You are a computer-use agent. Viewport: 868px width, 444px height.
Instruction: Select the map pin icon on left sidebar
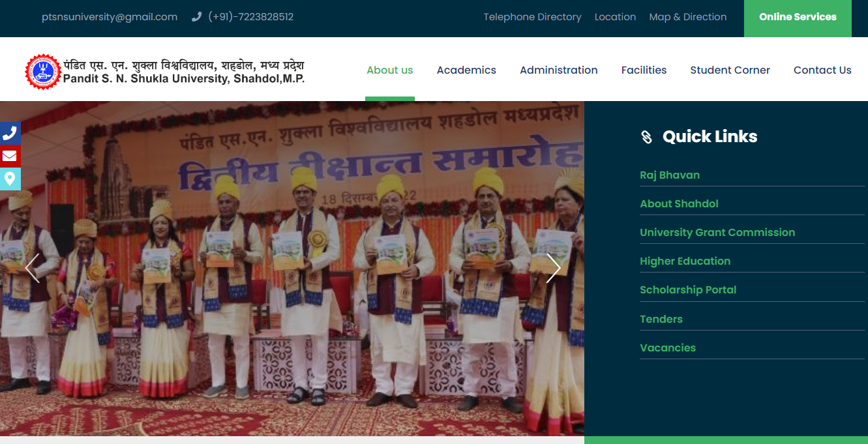point(10,179)
